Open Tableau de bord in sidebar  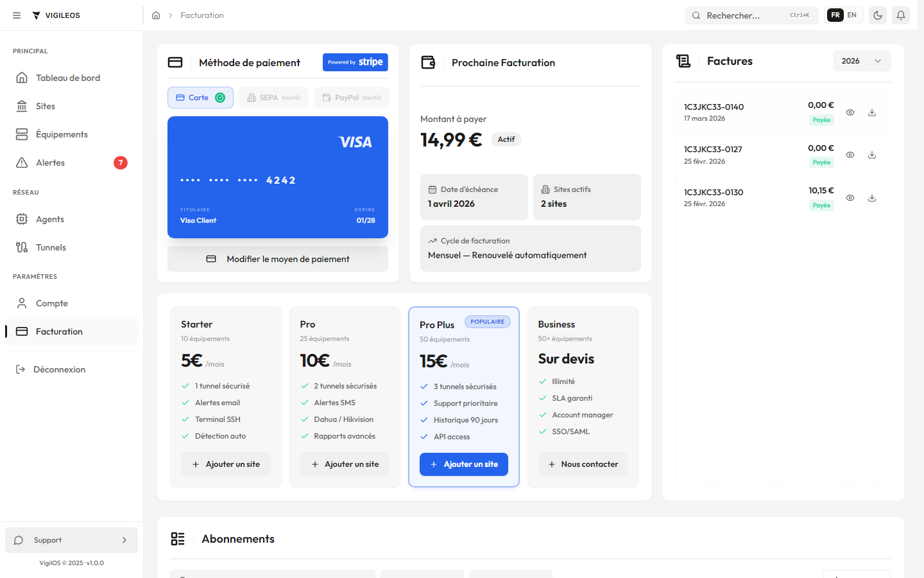[71, 78]
